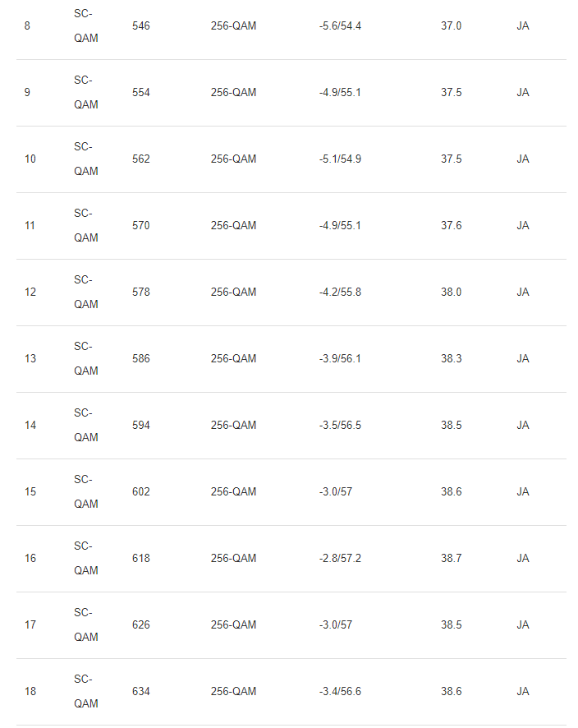Select frequency 626 in the table
Viewport: 578px width, 728px height.
coord(141,625)
